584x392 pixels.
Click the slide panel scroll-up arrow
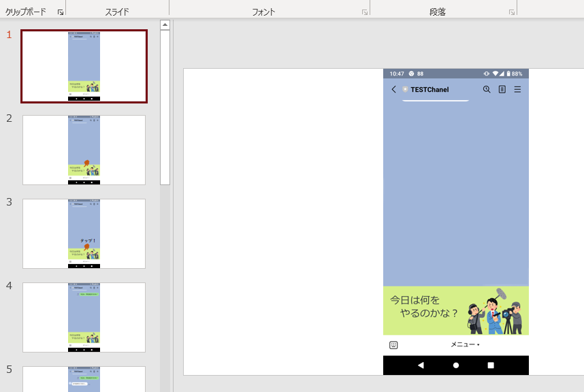click(165, 24)
